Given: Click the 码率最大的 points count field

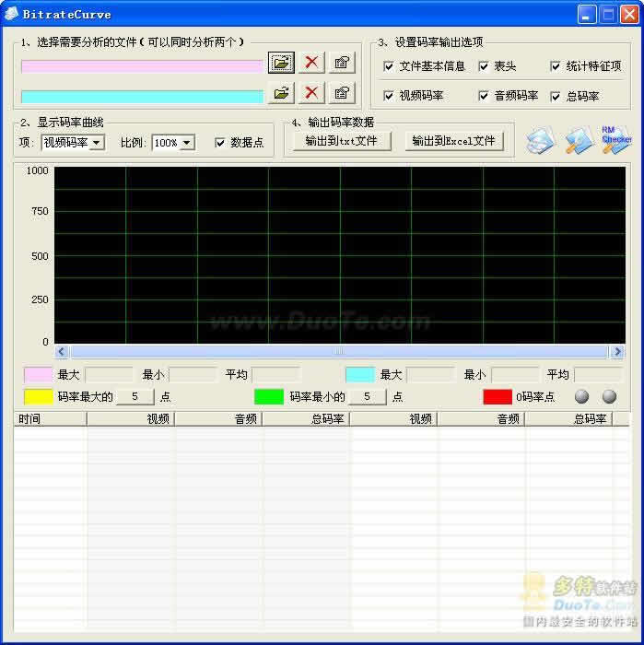Looking at the screenshot, I should coord(135,397).
